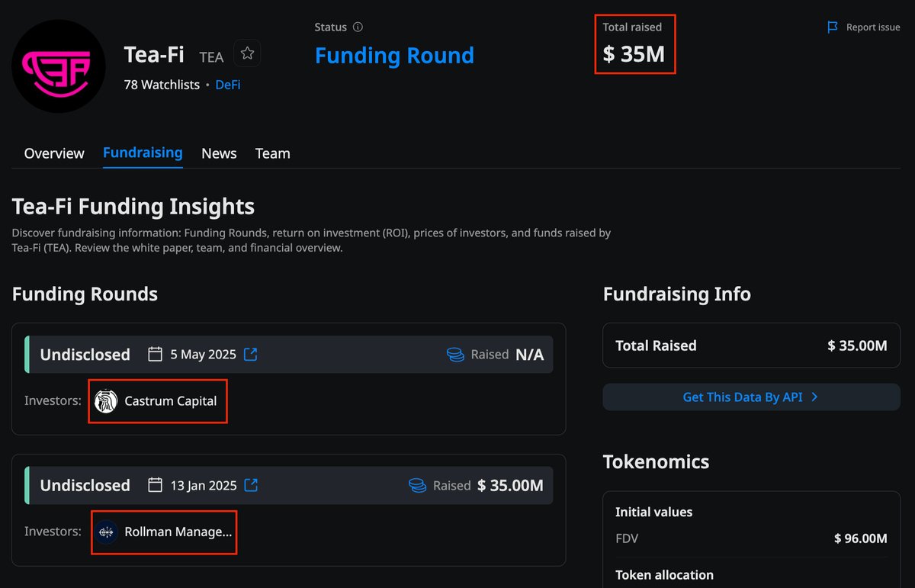Click the info icon beside Status
Viewport: 915px width, 588px height.
pos(359,27)
